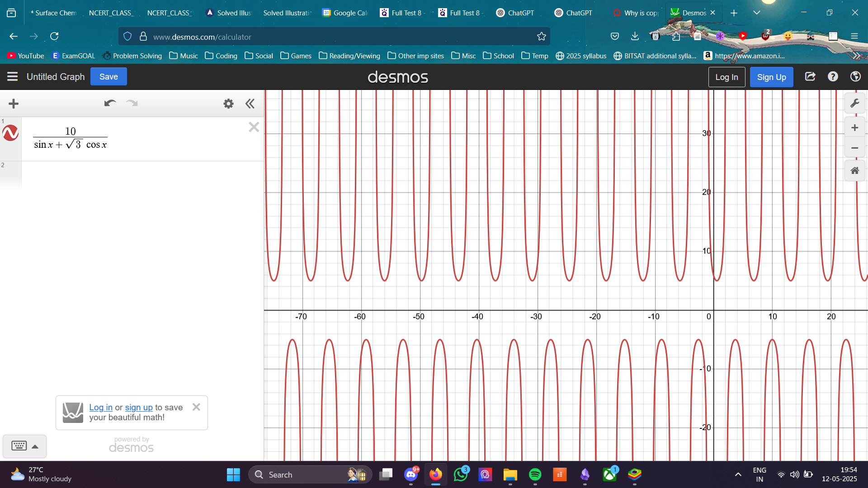
Task: Click the taskbar Search box
Action: point(310,474)
